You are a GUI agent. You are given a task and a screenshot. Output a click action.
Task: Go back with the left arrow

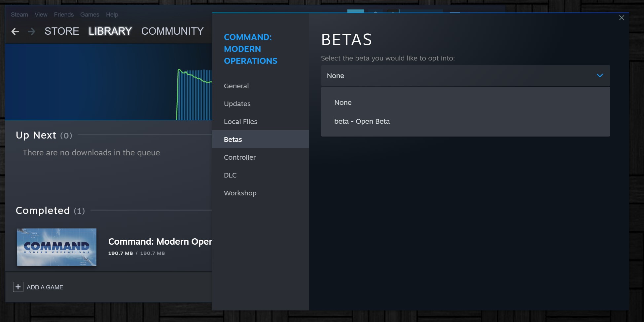[15, 31]
